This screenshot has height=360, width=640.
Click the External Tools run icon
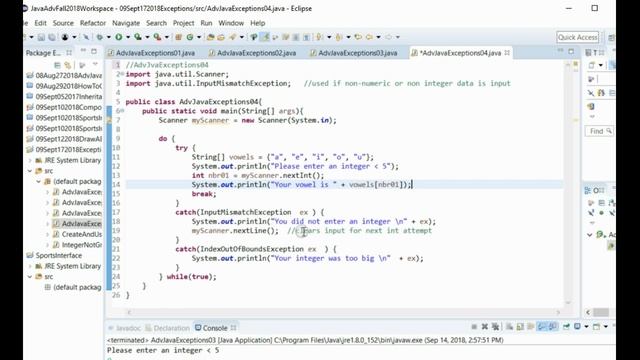(x=157, y=37)
